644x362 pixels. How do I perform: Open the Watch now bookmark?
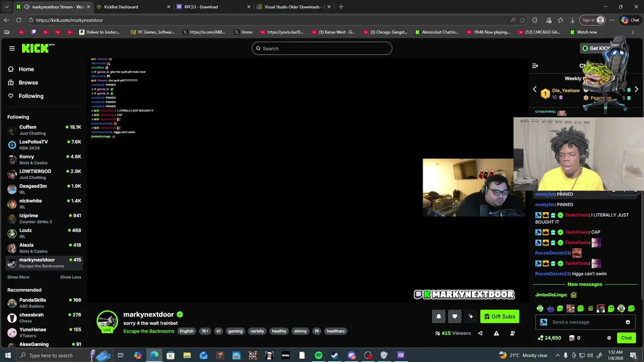click(x=584, y=32)
